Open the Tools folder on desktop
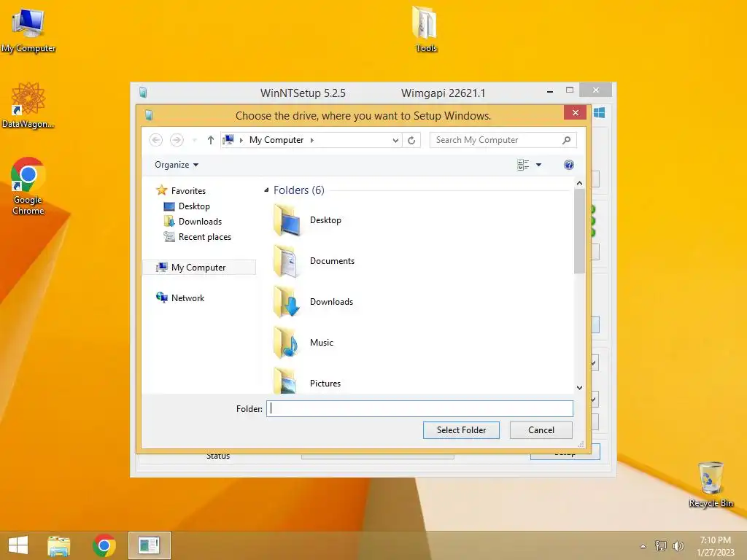747x560 pixels. (x=425, y=28)
